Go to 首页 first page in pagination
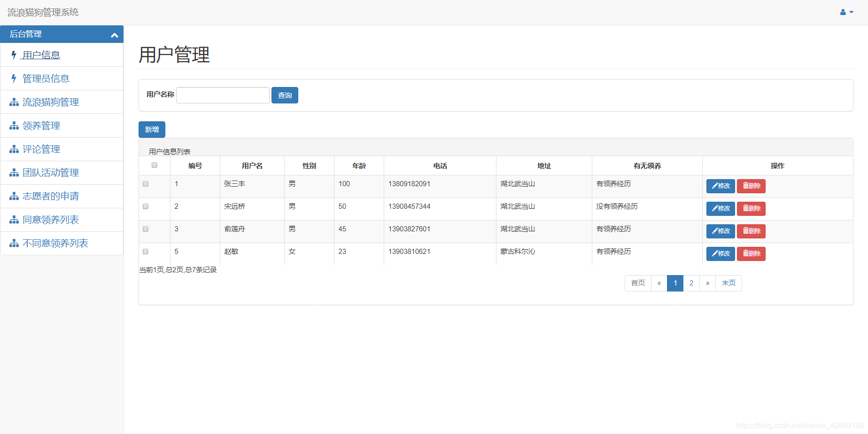This screenshot has height=434, width=868. point(638,283)
